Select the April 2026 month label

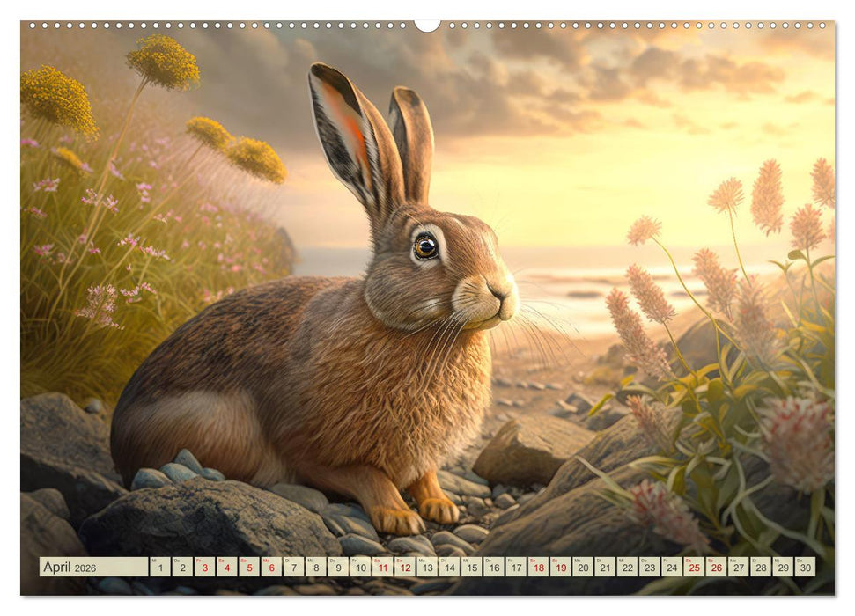click(x=70, y=569)
